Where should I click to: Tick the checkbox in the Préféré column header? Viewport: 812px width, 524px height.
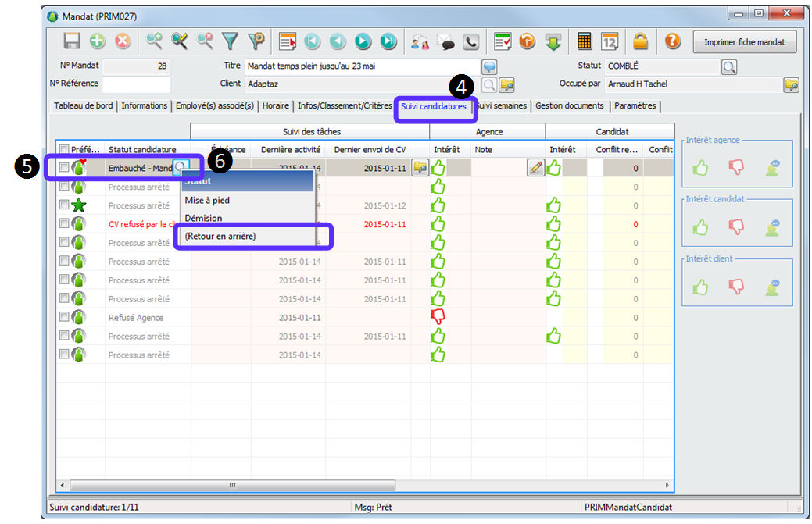coord(64,150)
